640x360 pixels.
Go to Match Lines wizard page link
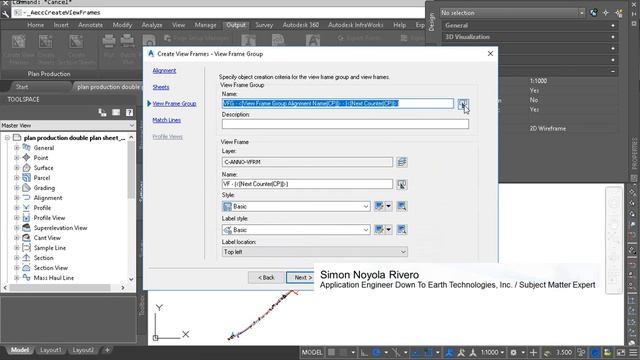click(x=167, y=120)
